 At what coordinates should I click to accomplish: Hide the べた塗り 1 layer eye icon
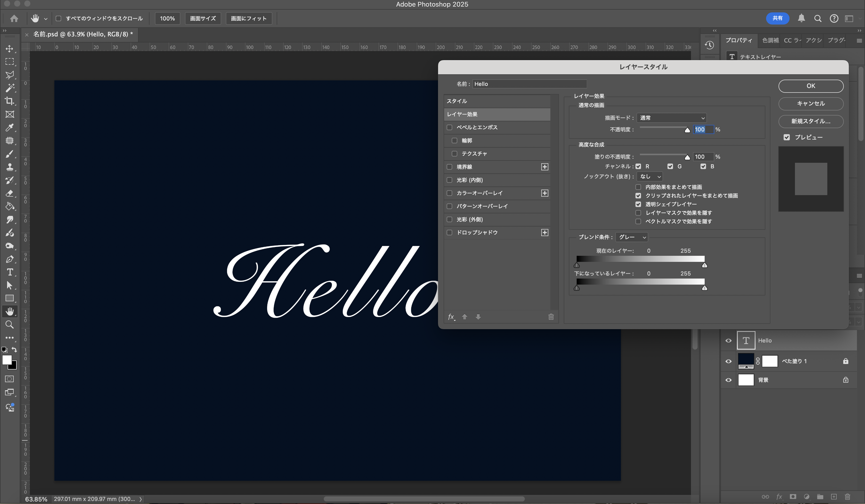click(x=728, y=361)
